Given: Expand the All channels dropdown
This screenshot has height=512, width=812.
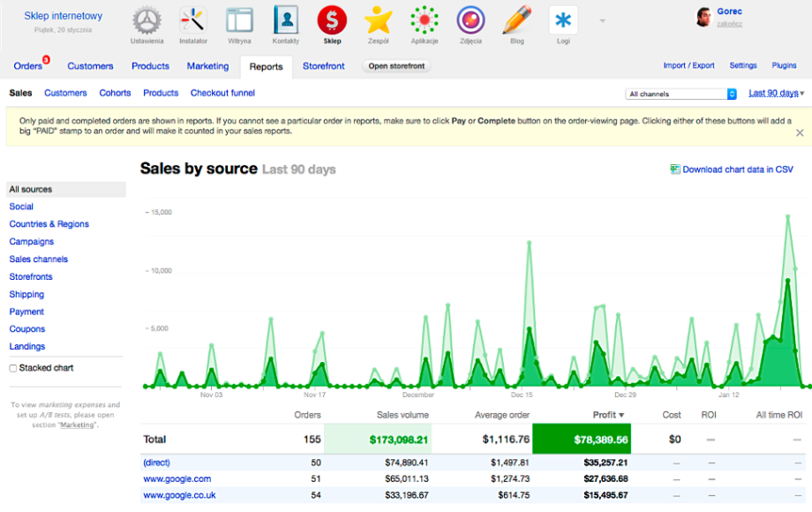Looking at the screenshot, I should pyautogui.click(x=680, y=94).
